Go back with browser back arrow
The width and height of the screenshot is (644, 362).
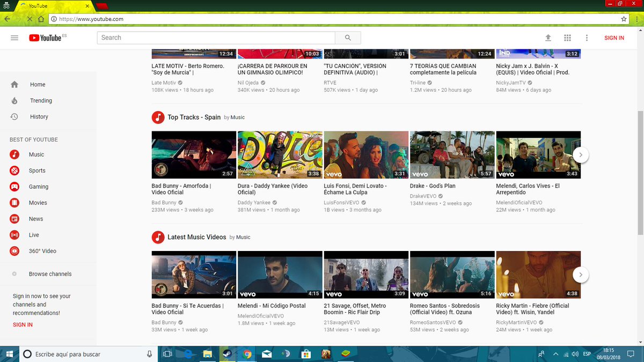point(7,19)
